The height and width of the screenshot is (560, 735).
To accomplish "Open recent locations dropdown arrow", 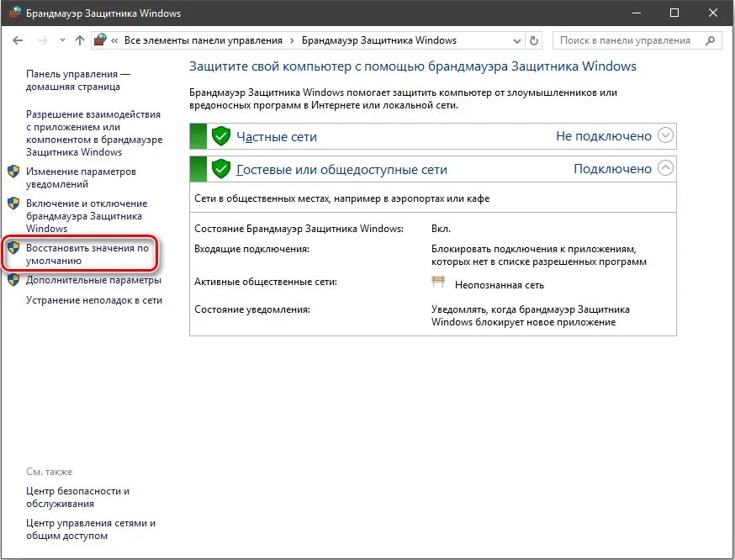I will [x=62, y=40].
